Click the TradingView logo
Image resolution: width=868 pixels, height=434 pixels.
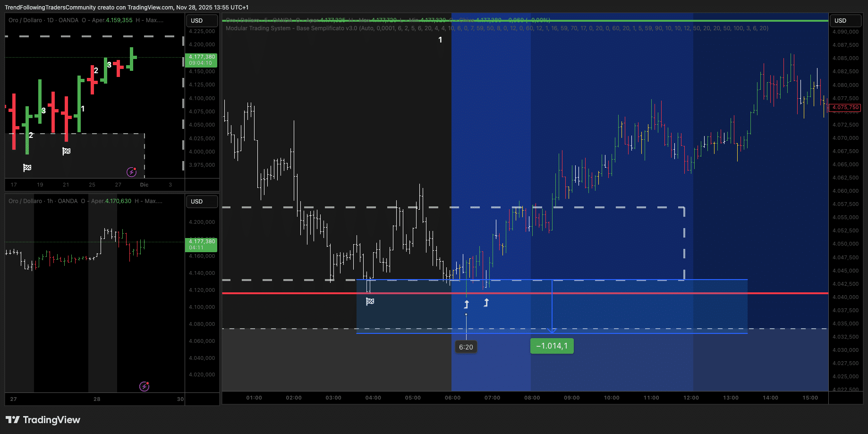tap(43, 420)
